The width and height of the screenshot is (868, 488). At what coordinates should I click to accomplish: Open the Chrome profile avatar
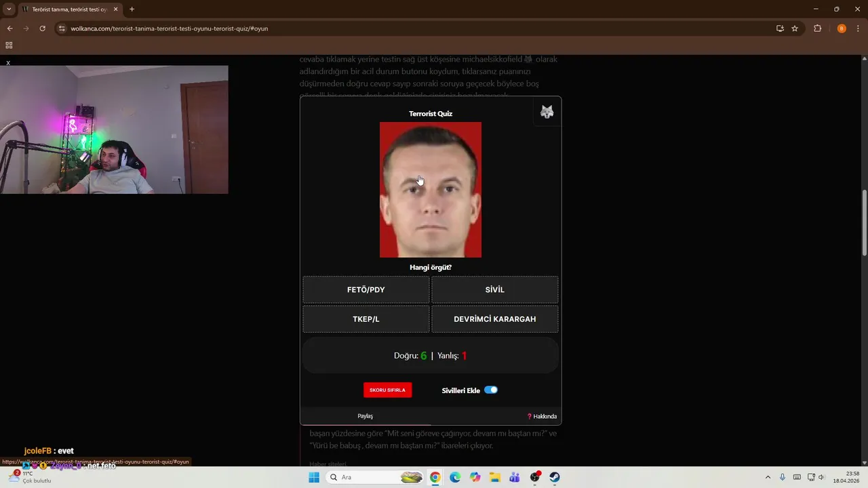(842, 28)
